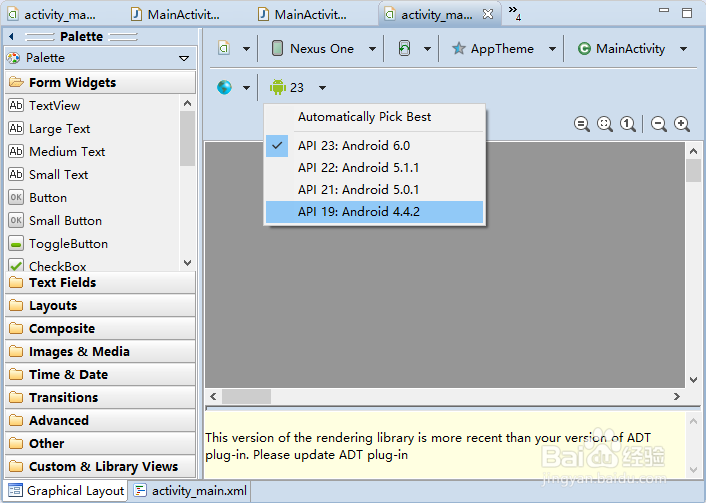
Task: Expand the Composite category
Action: click(x=100, y=328)
